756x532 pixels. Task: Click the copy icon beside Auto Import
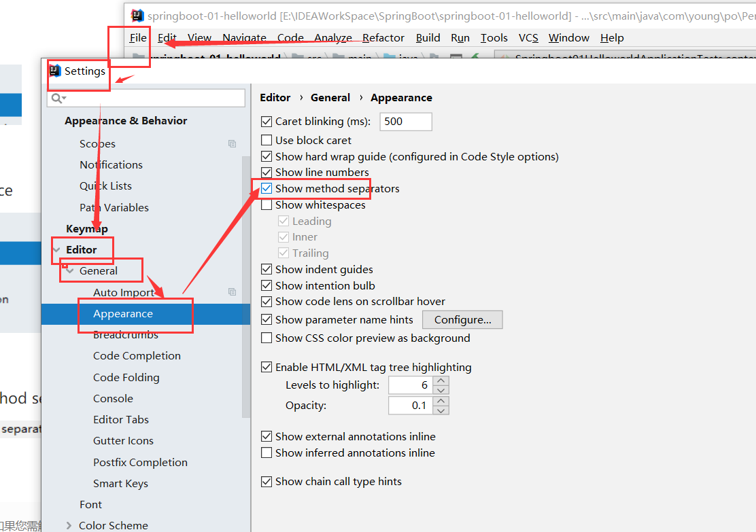(232, 291)
